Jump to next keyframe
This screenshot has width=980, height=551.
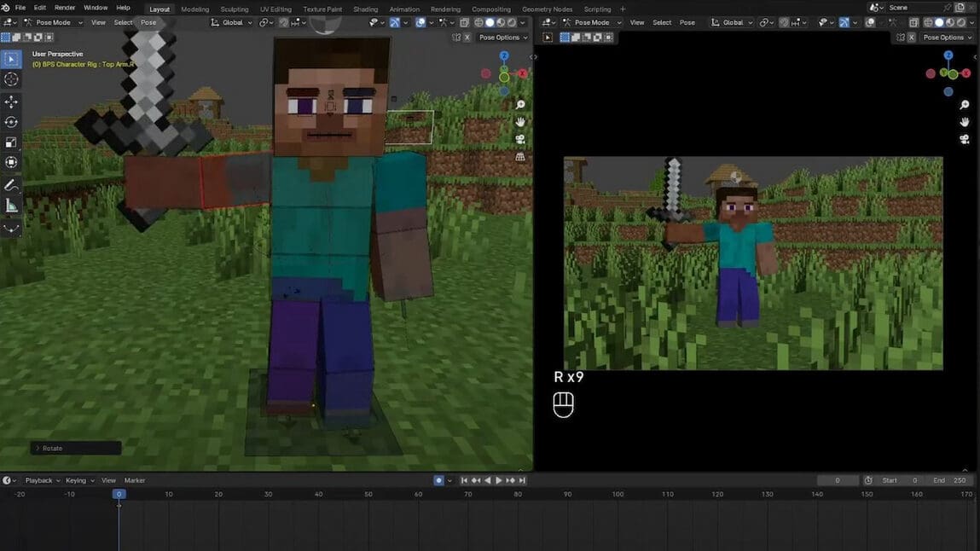tap(511, 480)
